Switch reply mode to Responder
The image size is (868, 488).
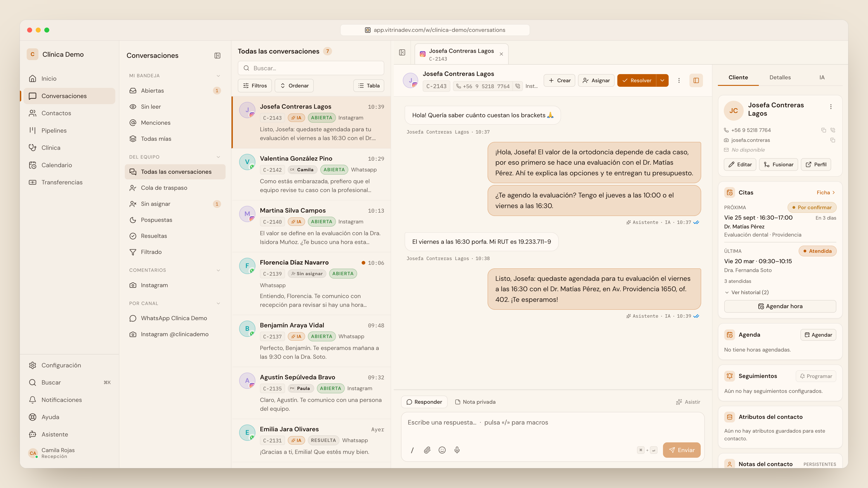[424, 402]
